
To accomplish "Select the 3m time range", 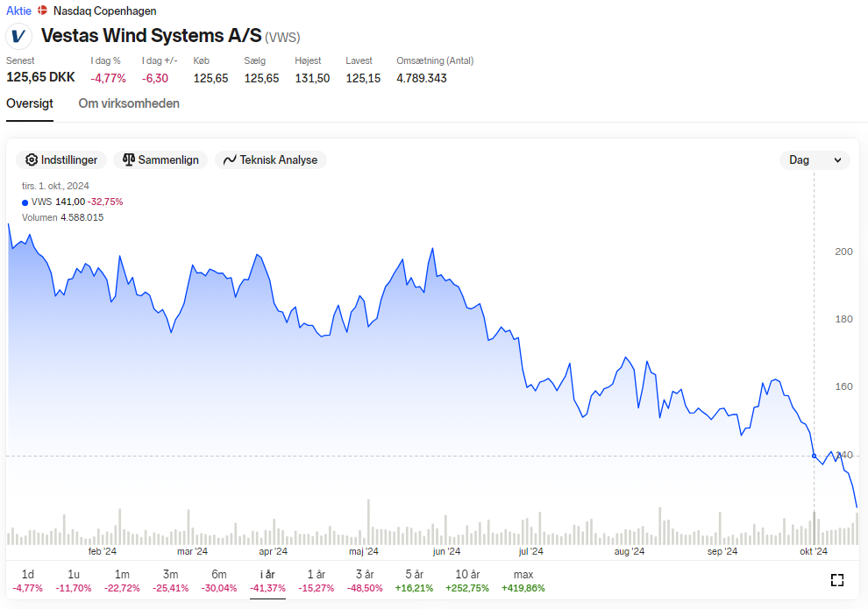I will coord(170,581).
